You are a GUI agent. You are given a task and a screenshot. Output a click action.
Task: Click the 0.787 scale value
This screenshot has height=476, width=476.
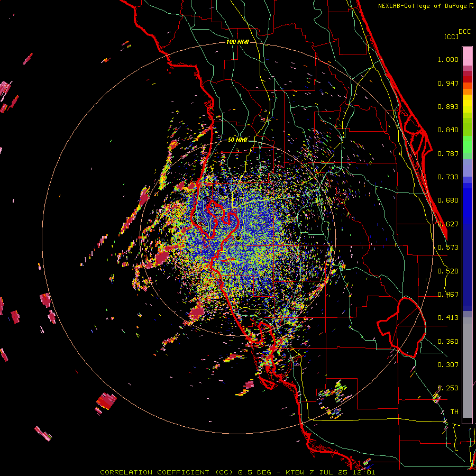[448, 153]
